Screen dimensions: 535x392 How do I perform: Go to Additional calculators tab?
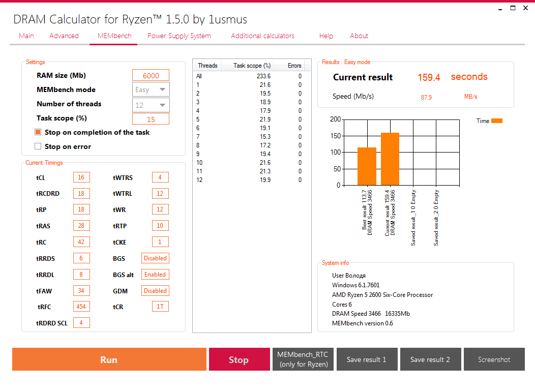[x=262, y=36]
